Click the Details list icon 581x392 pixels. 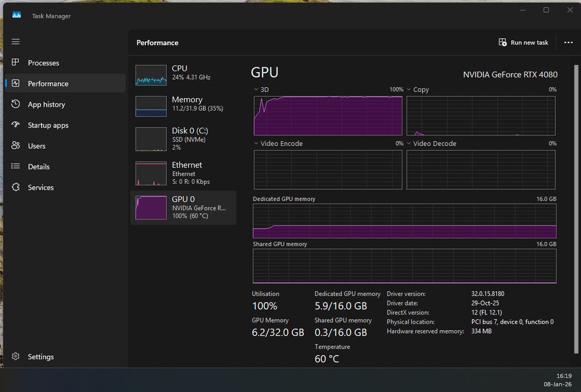(16, 166)
